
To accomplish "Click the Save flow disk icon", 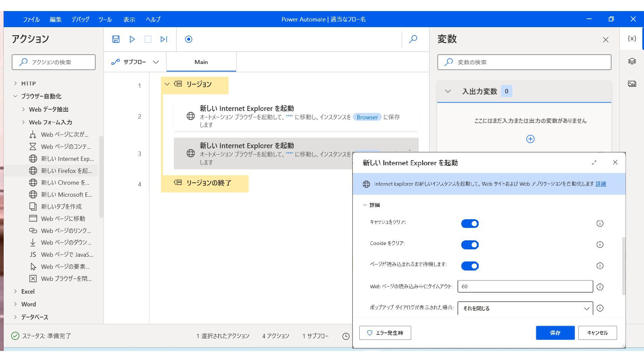I will (x=116, y=39).
